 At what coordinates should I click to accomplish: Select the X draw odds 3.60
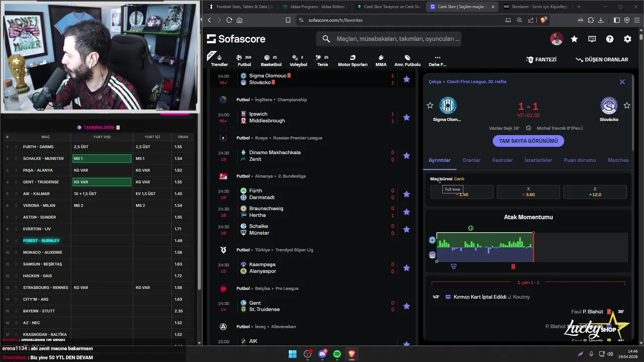528,192
